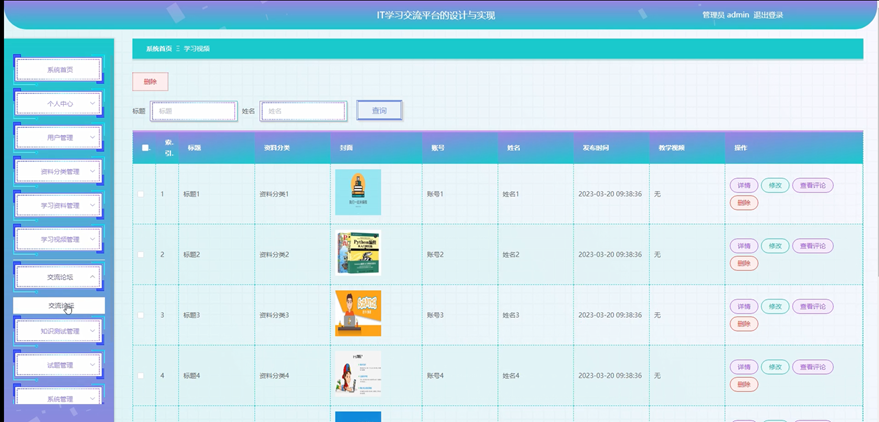
Task: Open 详情 for row 标题1
Action: click(744, 185)
